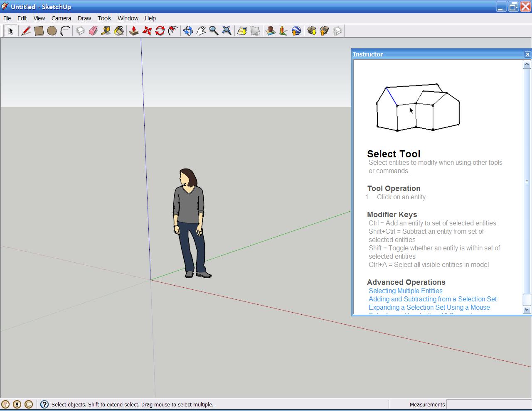The width and height of the screenshot is (532, 411).
Task: Click the question mark help icon in status bar
Action: pyautogui.click(x=44, y=404)
